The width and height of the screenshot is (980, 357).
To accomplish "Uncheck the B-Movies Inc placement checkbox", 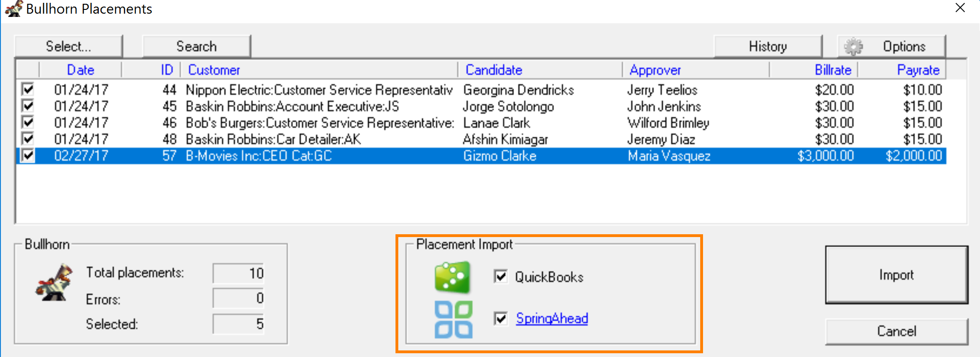I will [x=28, y=155].
